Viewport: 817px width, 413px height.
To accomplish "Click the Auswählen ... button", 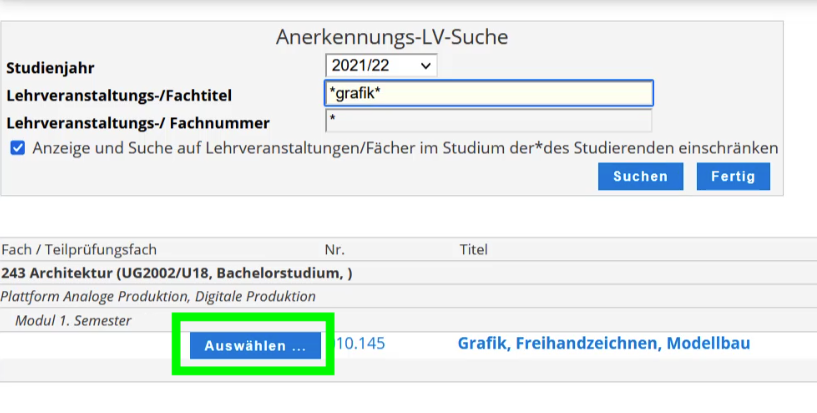I will pos(255,345).
